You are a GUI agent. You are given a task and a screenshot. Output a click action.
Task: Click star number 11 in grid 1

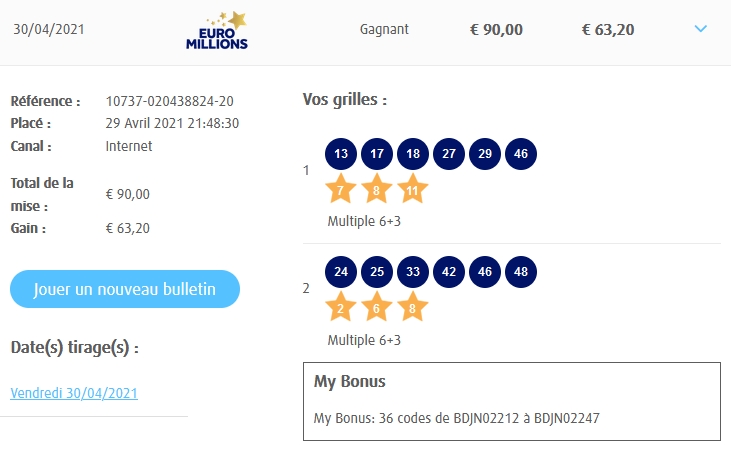[x=413, y=189]
